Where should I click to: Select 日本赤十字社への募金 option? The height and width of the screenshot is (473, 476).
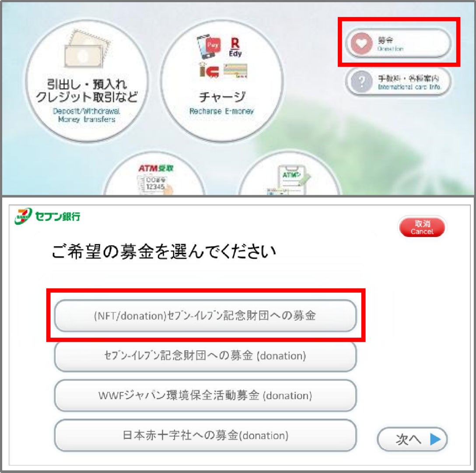click(x=205, y=435)
